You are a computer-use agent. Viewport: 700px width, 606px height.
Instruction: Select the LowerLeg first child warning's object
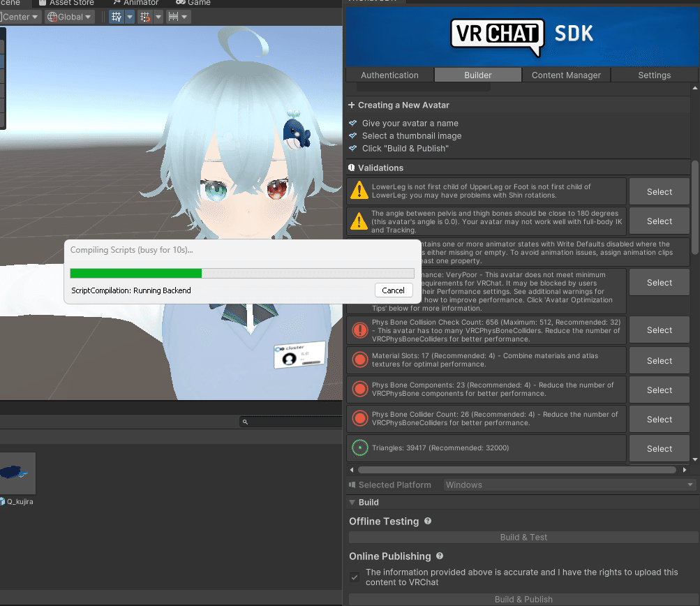(660, 191)
